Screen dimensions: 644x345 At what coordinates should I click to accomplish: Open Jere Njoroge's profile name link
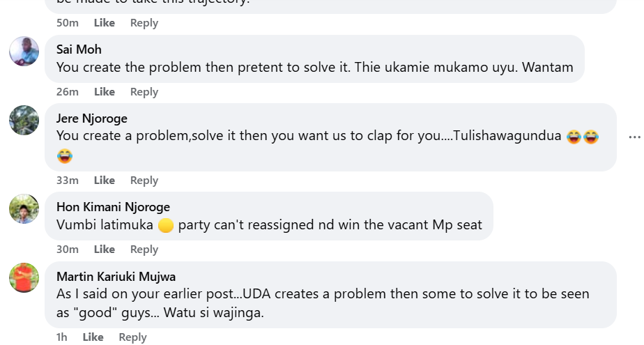(91, 118)
